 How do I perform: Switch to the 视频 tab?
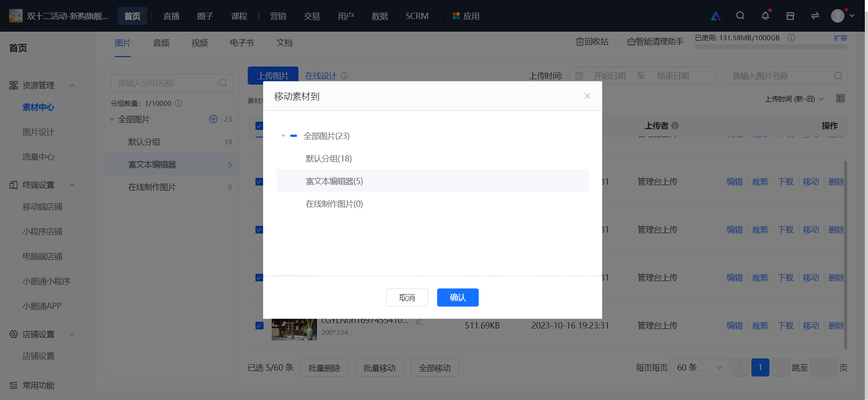(200, 43)
